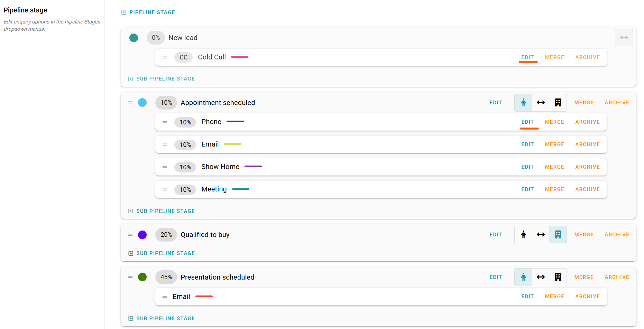Toggle the two-way arrow on Presentation scheduled
Image resolution: width=644 pixels, height=329 pixels.
[541, 277]
